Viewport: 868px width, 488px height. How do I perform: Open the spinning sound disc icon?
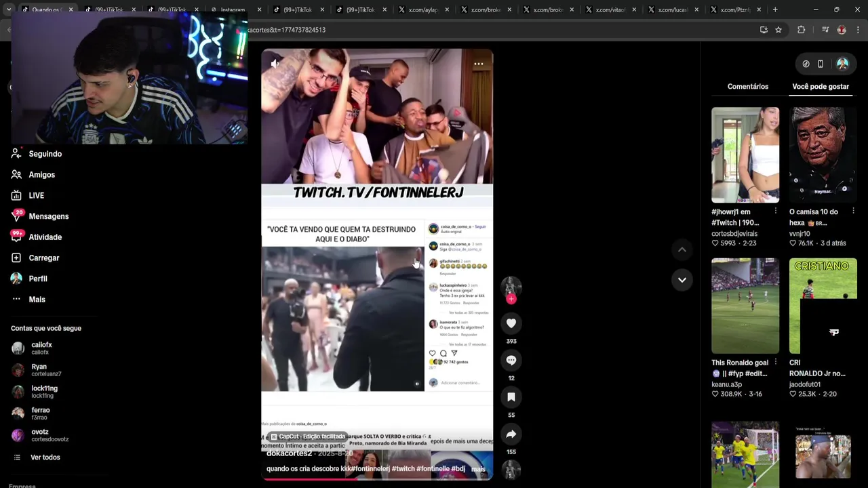pos(511,469)
